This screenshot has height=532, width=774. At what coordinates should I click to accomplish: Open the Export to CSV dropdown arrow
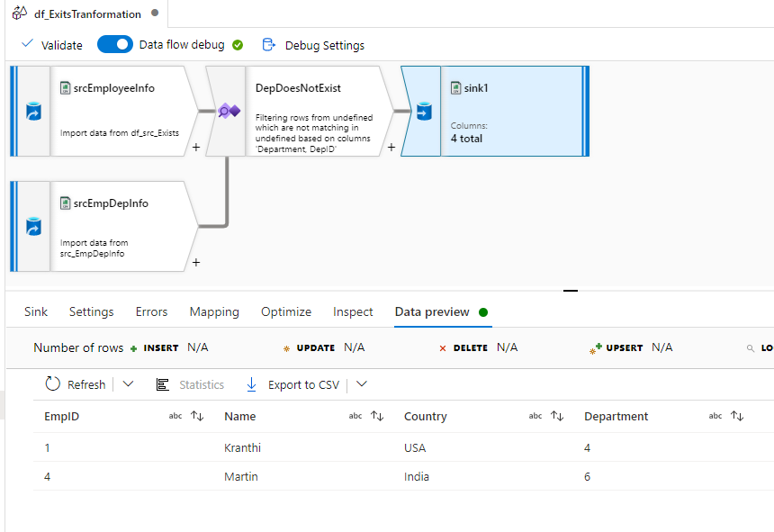(x=361, y=384)
